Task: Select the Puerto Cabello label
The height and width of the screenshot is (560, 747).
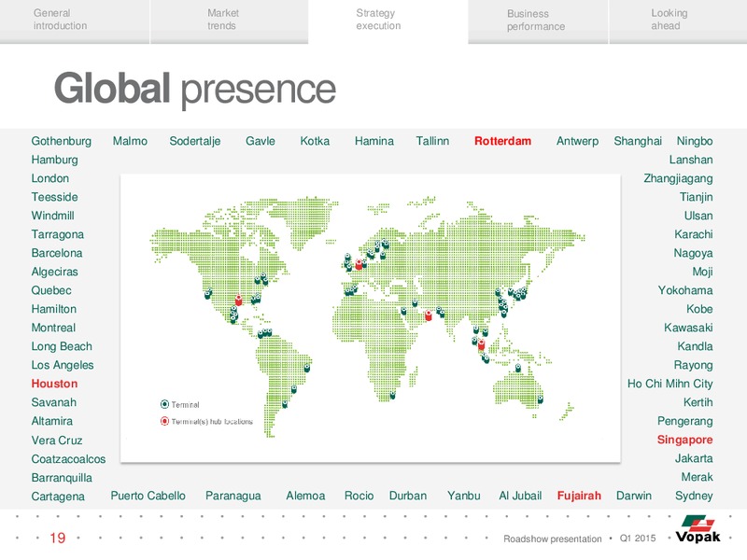Action: click(x=148, y=497)
